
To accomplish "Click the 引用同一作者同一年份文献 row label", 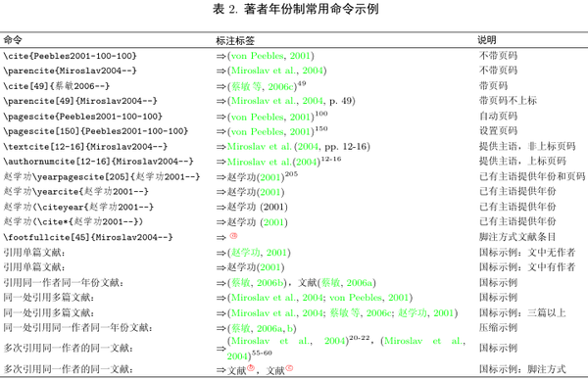I will (64, 282).
